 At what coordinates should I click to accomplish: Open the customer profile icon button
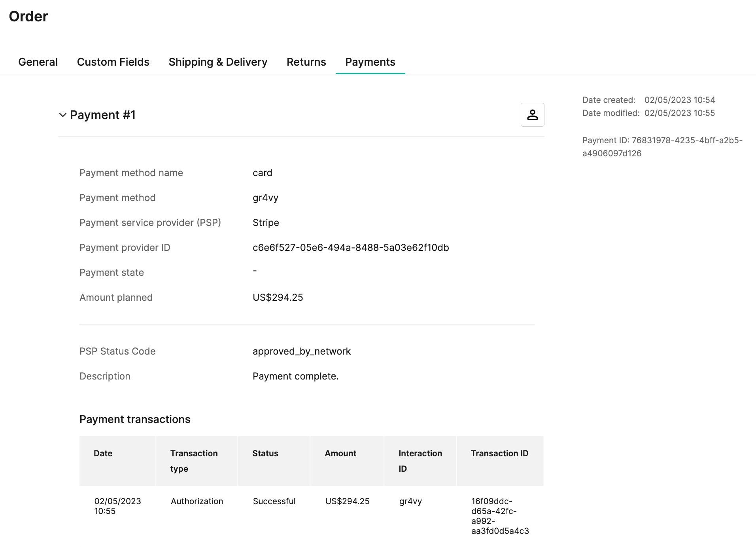click(x=532, y=115)
